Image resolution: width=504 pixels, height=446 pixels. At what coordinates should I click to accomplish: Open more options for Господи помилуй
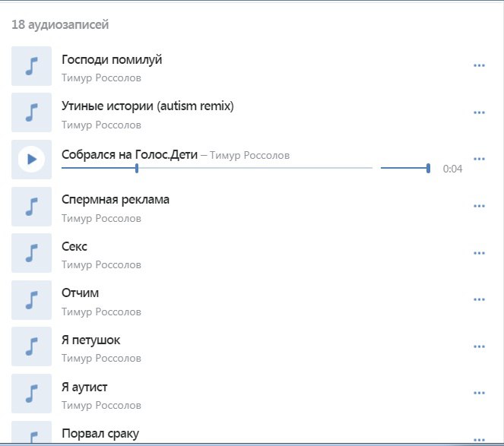coord(479,66)
